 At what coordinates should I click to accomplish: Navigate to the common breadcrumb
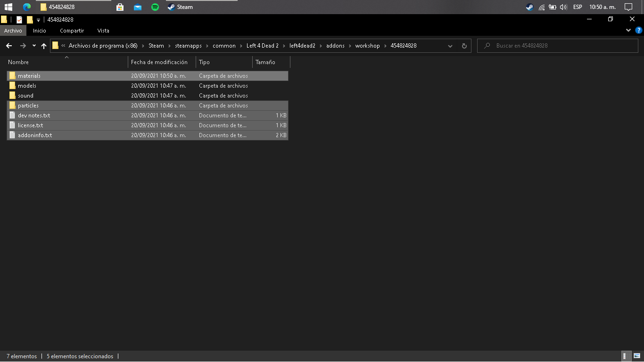pos(224,46)
